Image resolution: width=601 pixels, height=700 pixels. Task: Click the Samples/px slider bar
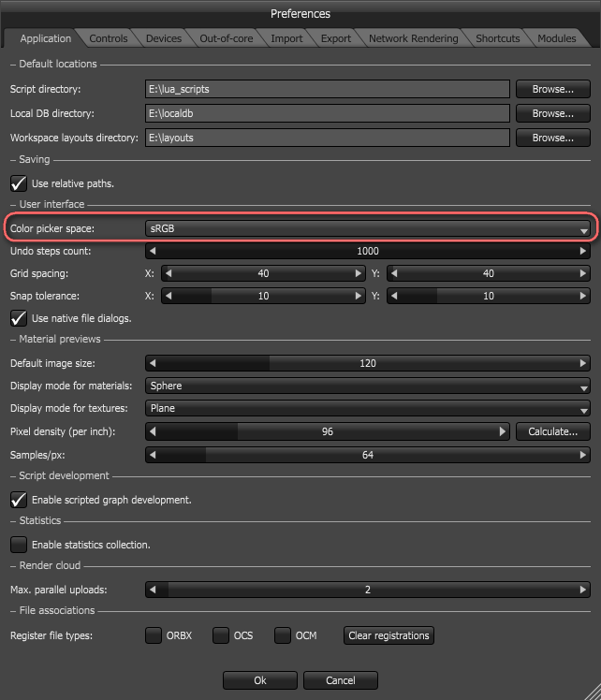tap(368, 455)
